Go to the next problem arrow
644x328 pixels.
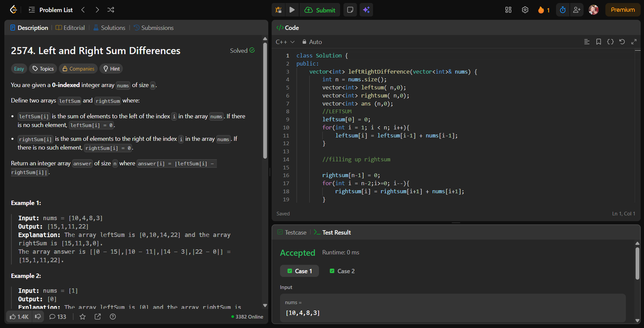(97, 10)
